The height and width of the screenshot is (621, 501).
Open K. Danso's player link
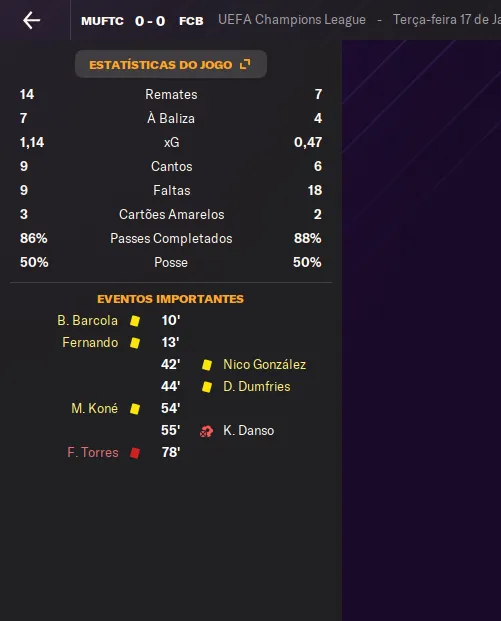(x=248, y=431)
